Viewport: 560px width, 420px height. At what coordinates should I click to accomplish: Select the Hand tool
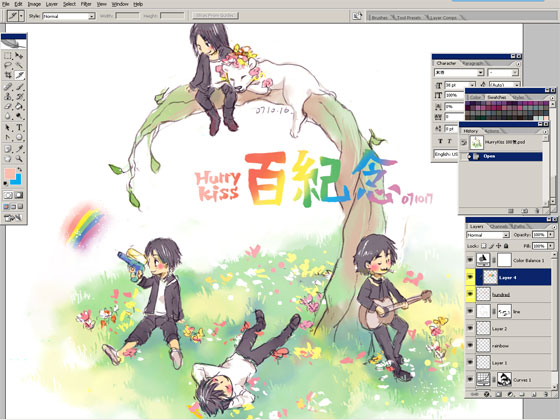[x=8, y=159]
